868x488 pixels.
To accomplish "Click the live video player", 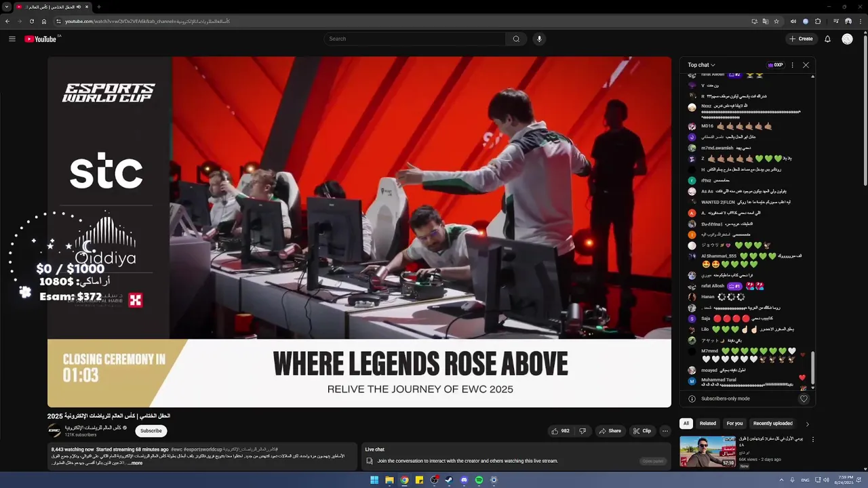I will [x=359, y=232].
